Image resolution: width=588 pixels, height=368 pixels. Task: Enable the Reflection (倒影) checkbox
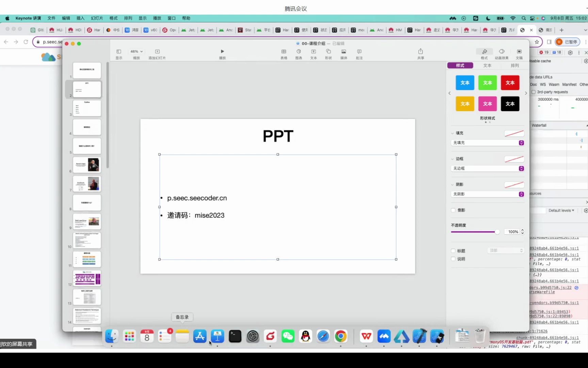[453, 210]
